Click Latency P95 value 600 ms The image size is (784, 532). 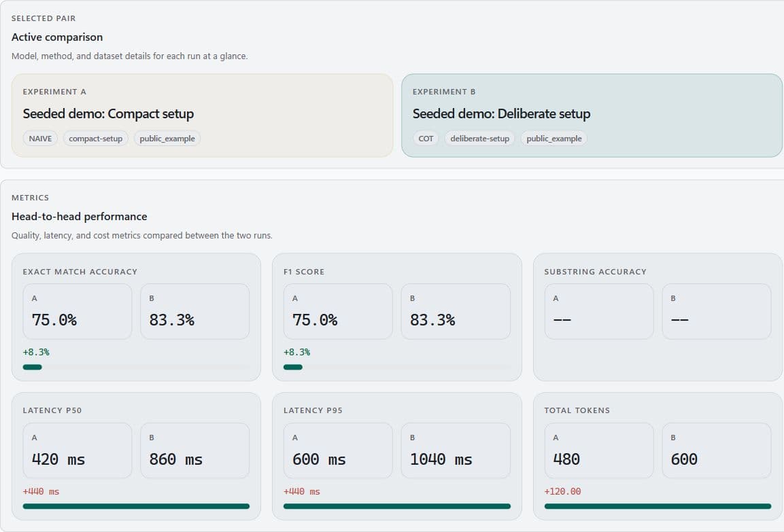coord(319,459)
